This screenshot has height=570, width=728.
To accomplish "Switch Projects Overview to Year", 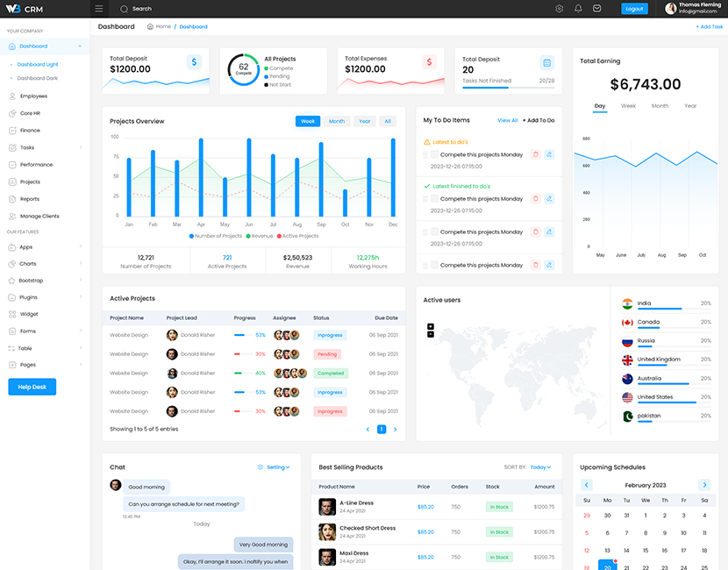I will [x=365, y=121].
